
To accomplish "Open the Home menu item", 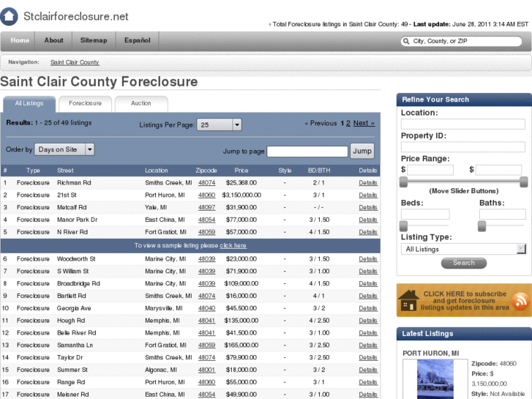I will pyautogui.click(x=20, y=40).
